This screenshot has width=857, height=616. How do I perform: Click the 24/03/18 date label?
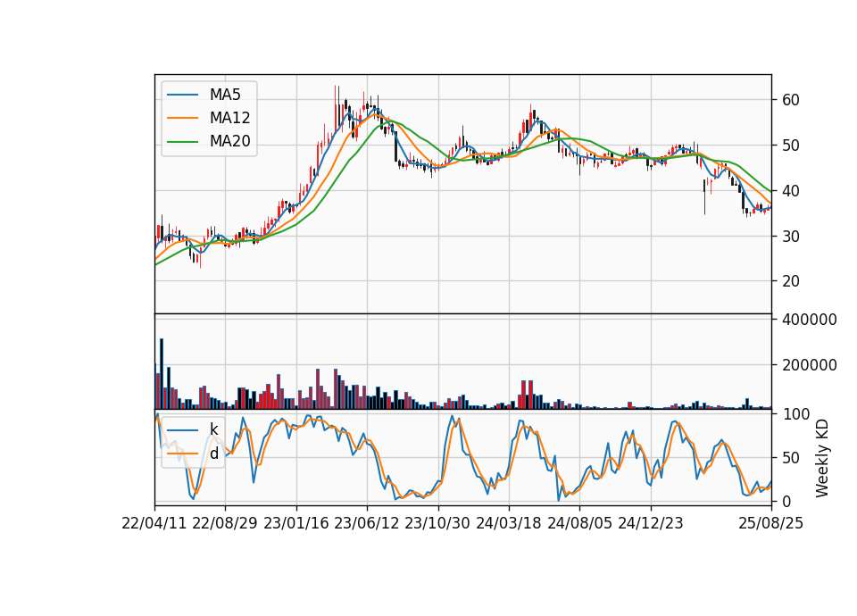click(x=508, y=523)
